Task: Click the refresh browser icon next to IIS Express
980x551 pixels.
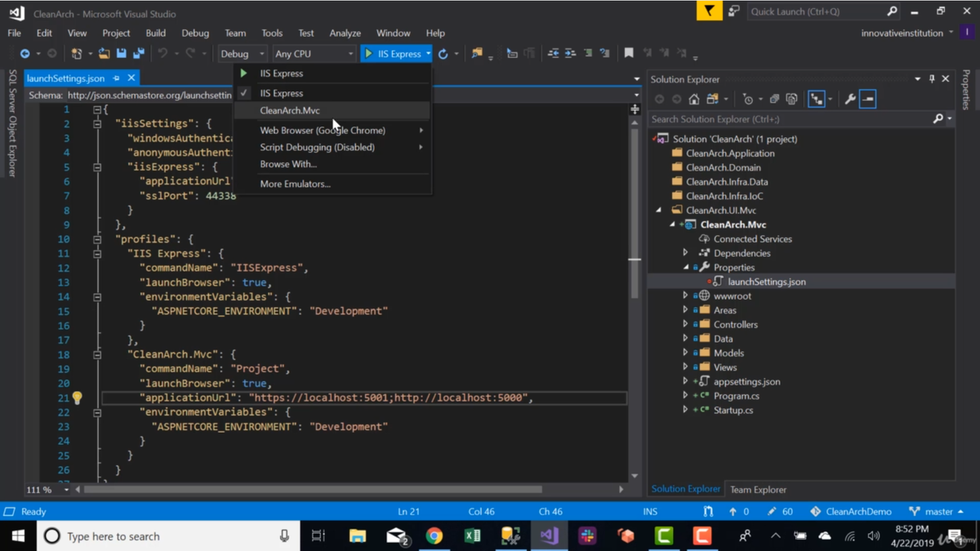Action: click(443, 54)
